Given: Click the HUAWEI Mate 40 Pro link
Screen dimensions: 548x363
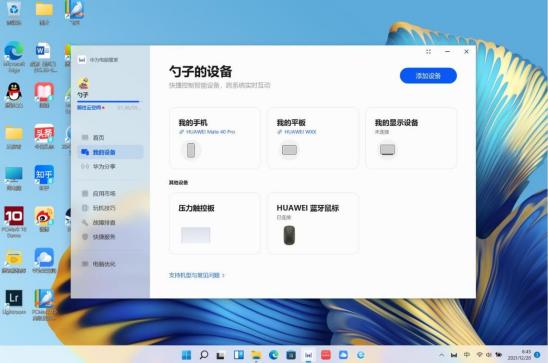Looking at the screenshot, I should [210, 132].
